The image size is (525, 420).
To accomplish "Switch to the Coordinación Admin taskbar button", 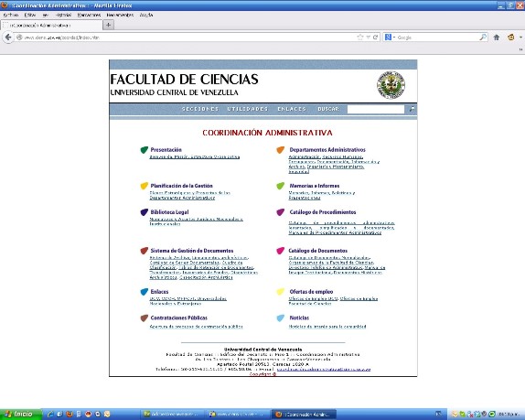I will tap(304, 415).
